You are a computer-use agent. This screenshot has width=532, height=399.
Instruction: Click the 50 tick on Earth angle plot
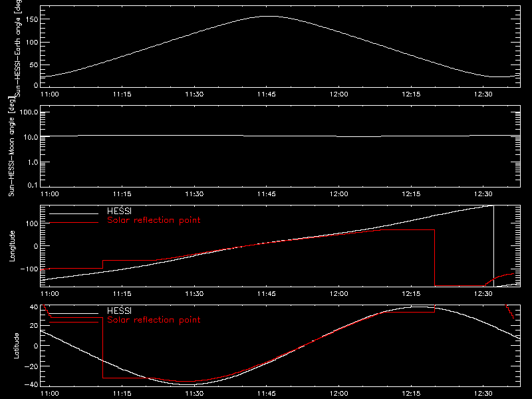(x=35, y=65)
